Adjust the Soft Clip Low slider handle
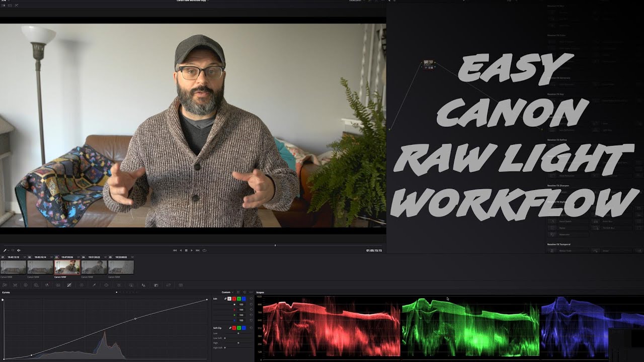 (x=238, y=333)
